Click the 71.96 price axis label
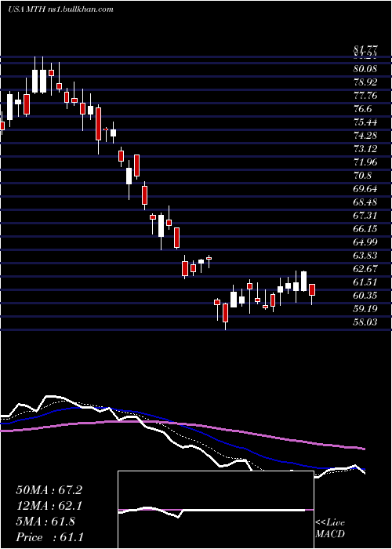 (x=365, y=162)
